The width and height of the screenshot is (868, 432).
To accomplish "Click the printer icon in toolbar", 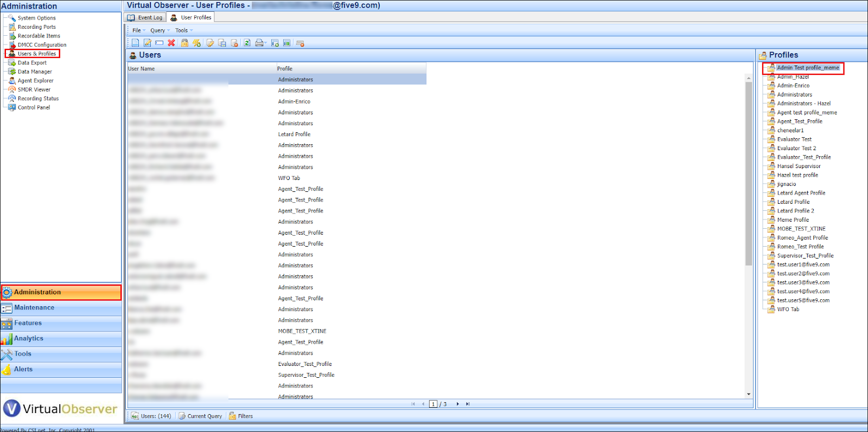I will point(259,43).
